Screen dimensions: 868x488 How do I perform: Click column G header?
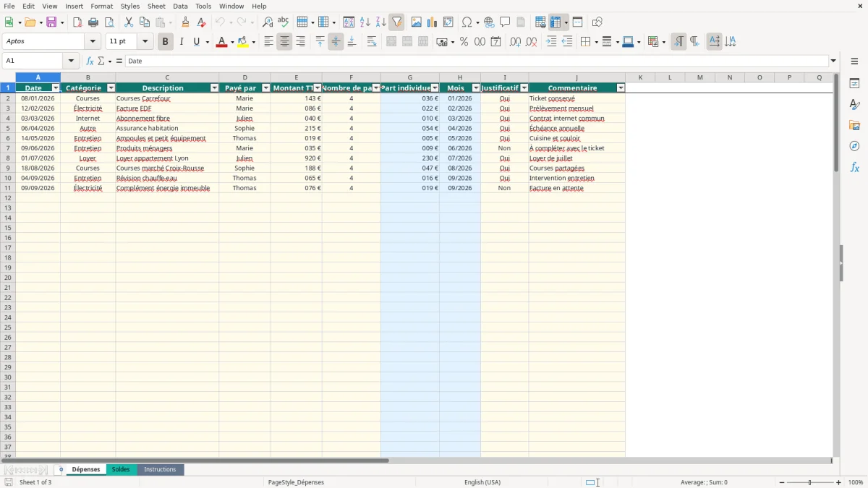409,77
